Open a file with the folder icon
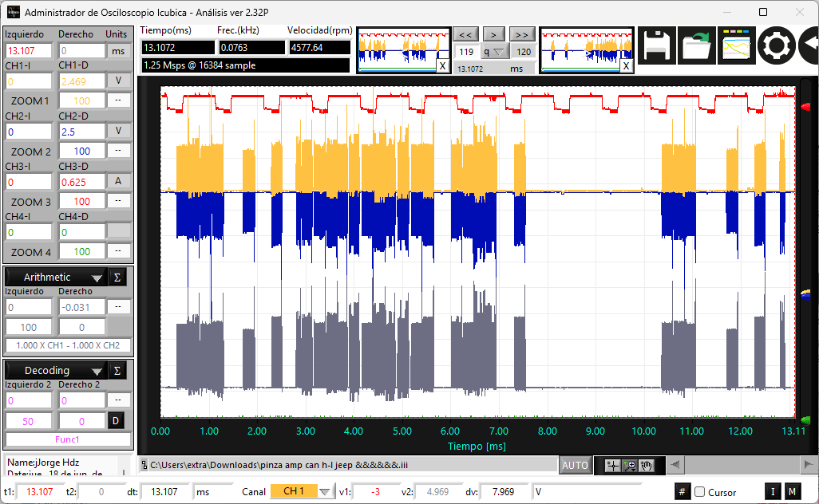 click(x=697, y=46)
